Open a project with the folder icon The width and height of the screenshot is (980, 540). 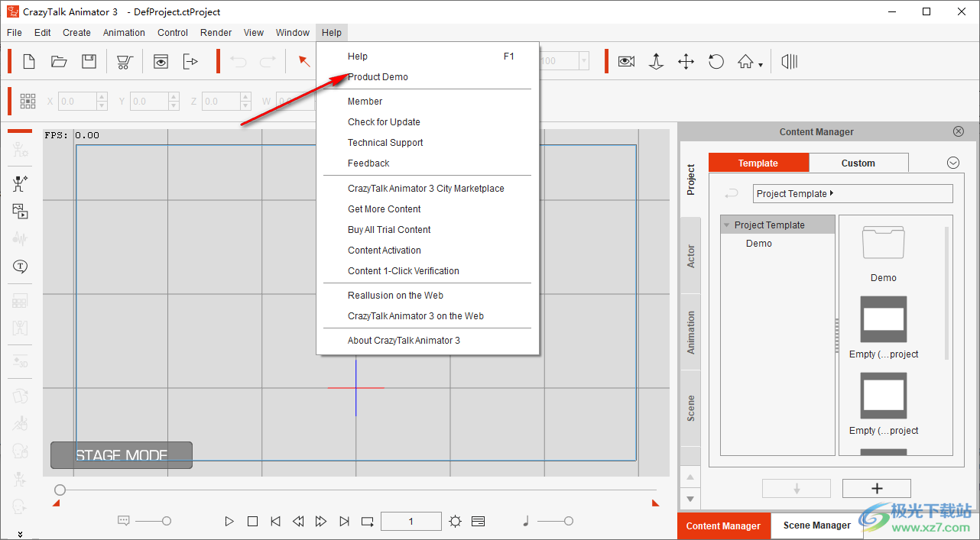pos(59,62)
